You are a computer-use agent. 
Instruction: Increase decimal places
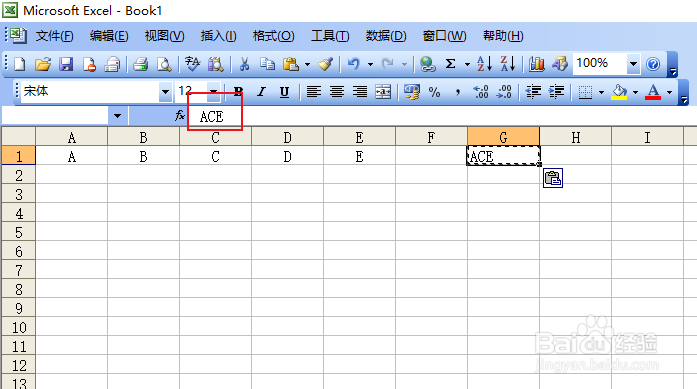click(x=481, y=92)
